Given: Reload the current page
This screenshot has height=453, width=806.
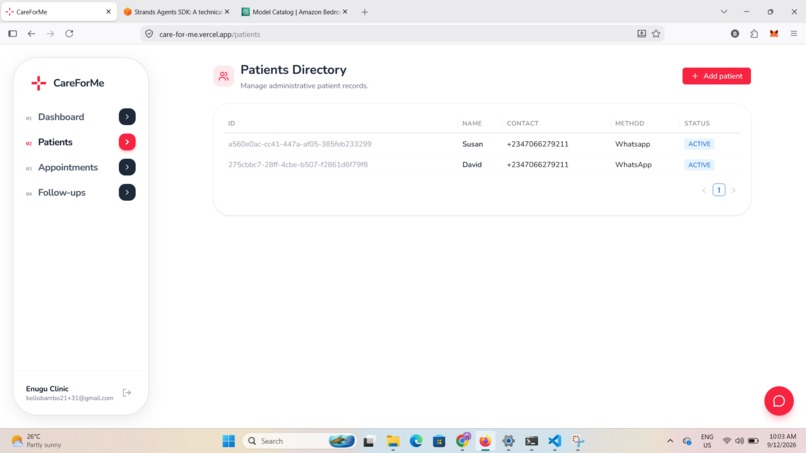Looking at the screenshot, I should tap(69, 34).
